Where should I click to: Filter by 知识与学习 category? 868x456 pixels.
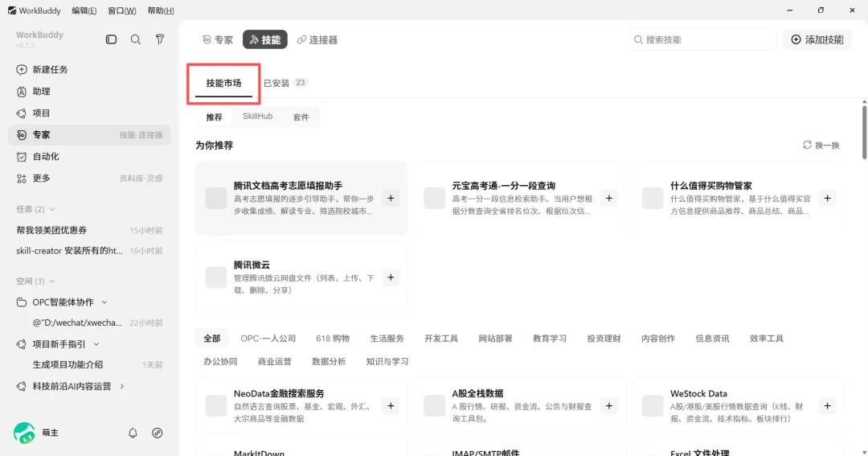coord(387,361)
